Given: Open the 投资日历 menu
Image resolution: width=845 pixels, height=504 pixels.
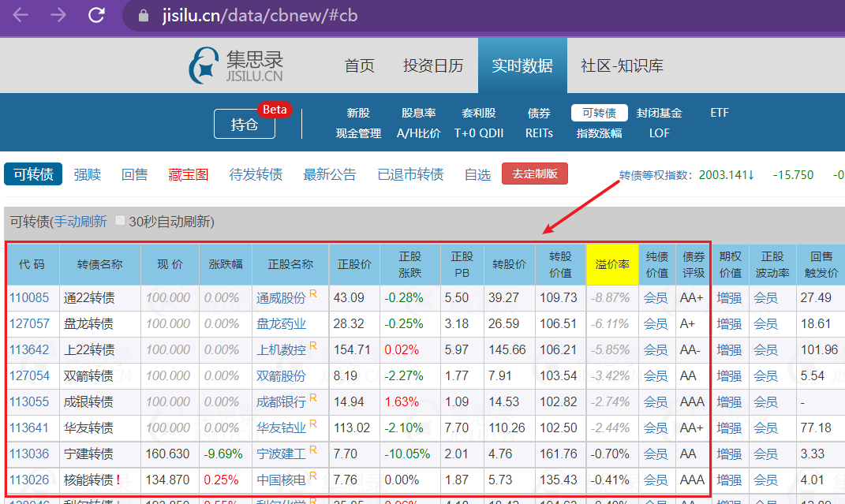Looking at the screenshot, I should click(433, 65).
